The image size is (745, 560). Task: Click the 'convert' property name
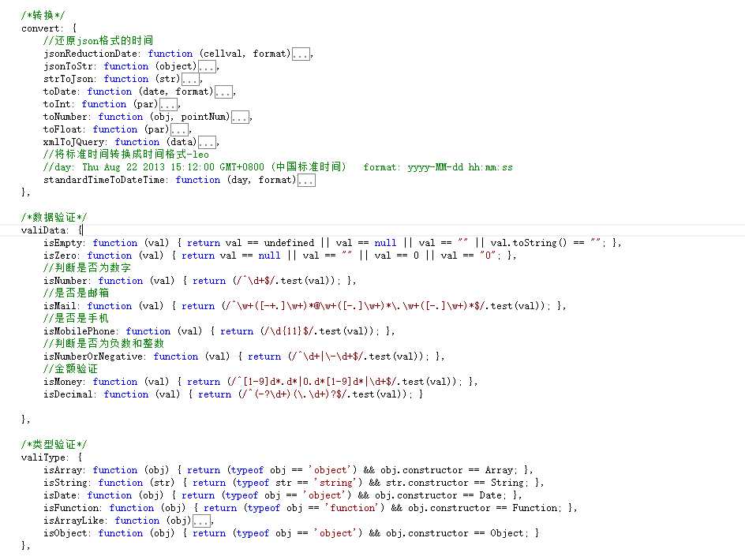pos(40,28)
